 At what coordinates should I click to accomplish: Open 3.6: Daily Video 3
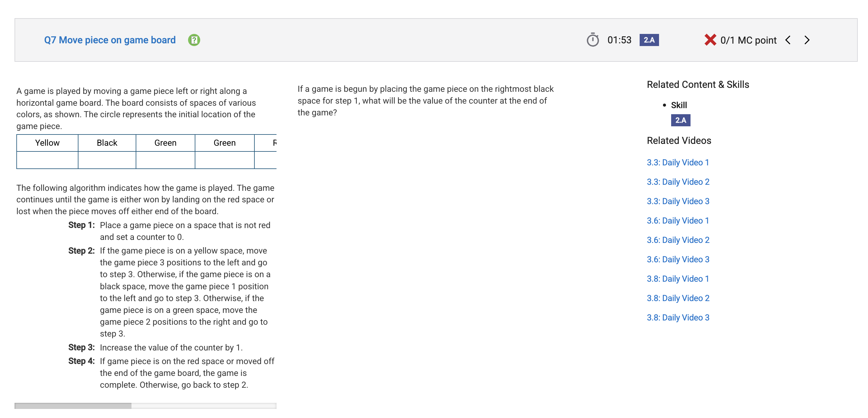tap(678, 259)
